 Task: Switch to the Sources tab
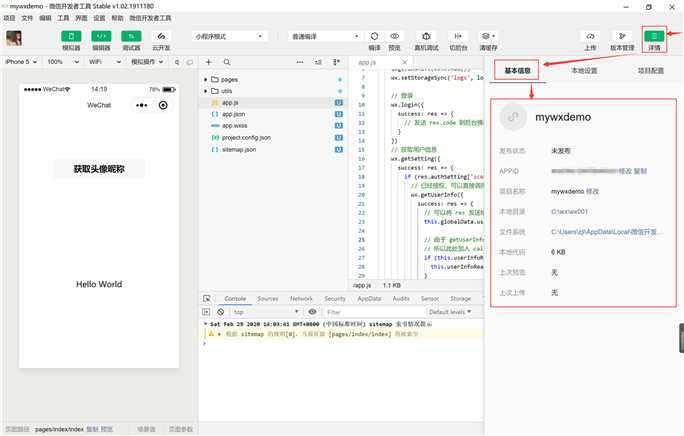267,299
